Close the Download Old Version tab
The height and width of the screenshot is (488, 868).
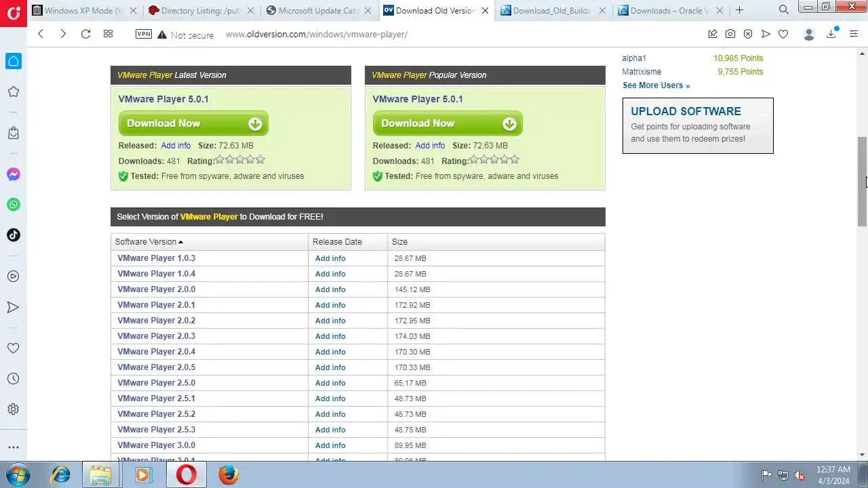(486, 10)
